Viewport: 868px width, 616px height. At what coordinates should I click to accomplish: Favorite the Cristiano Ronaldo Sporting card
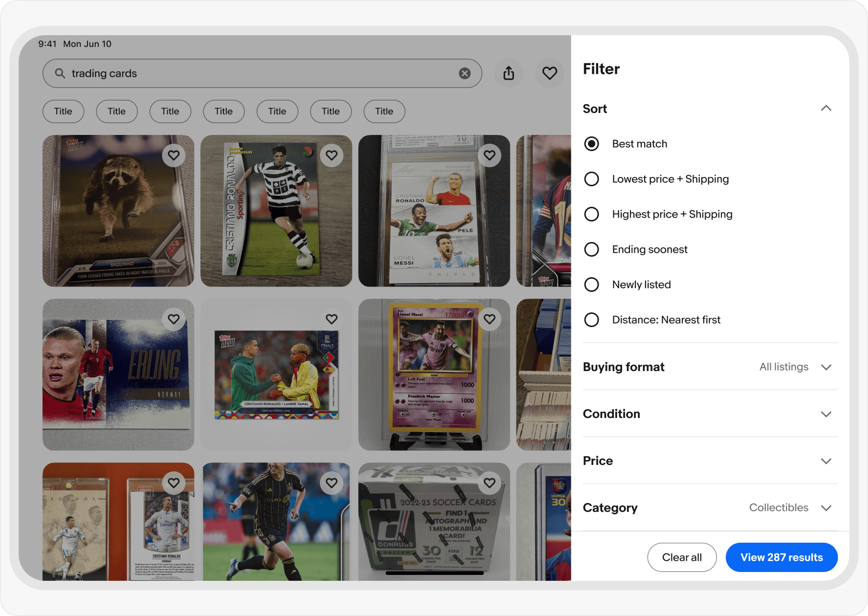[331, 155]
